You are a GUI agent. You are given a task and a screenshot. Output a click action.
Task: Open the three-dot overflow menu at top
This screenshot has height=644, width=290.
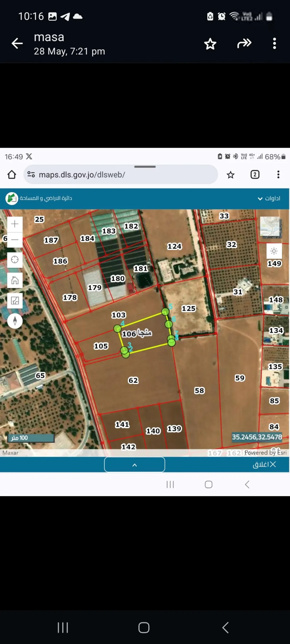click(x=274, y=43)
